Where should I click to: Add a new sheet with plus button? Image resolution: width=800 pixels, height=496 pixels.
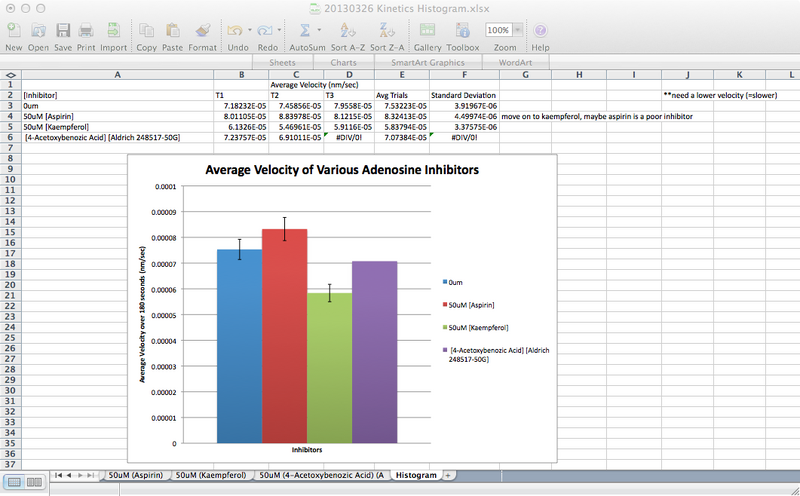pos(448,474)
